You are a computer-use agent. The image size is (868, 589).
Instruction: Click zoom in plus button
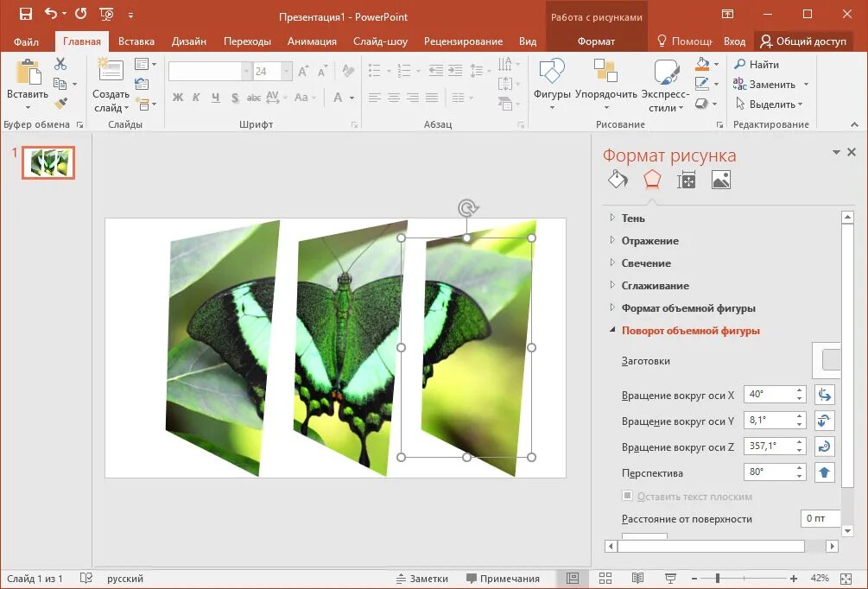click(793, 579)
